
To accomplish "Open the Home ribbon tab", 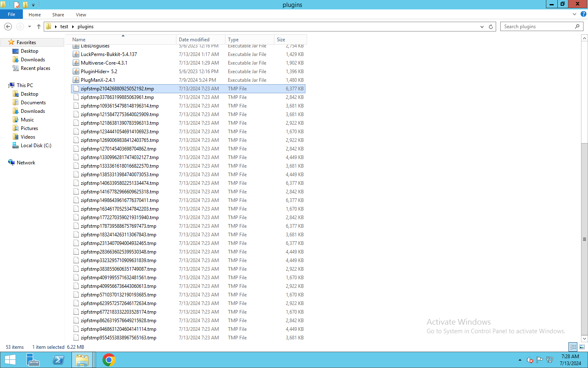I will tap(35, 15).
